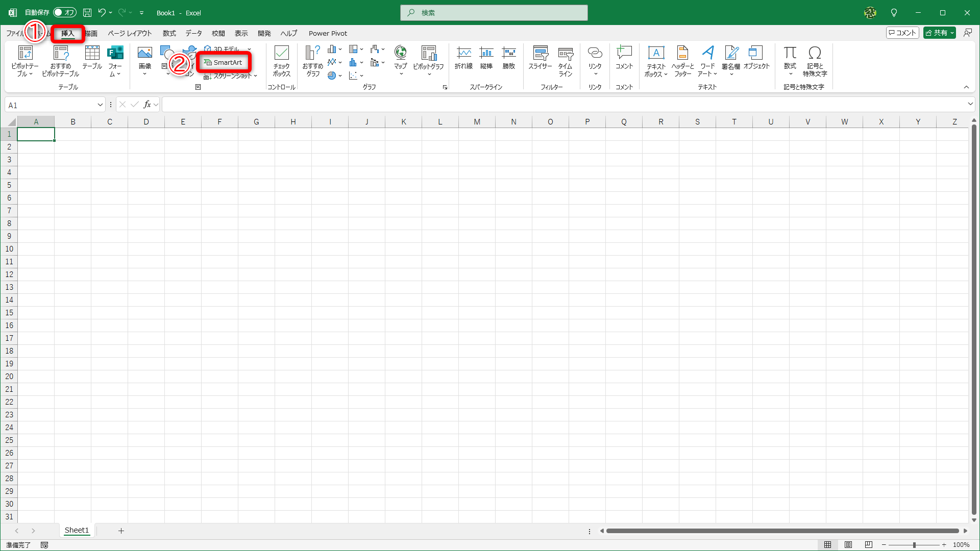Viewport: 980px width, 551px height.
Task: Open the Power Pivot tab
Action: pos(328,33)
